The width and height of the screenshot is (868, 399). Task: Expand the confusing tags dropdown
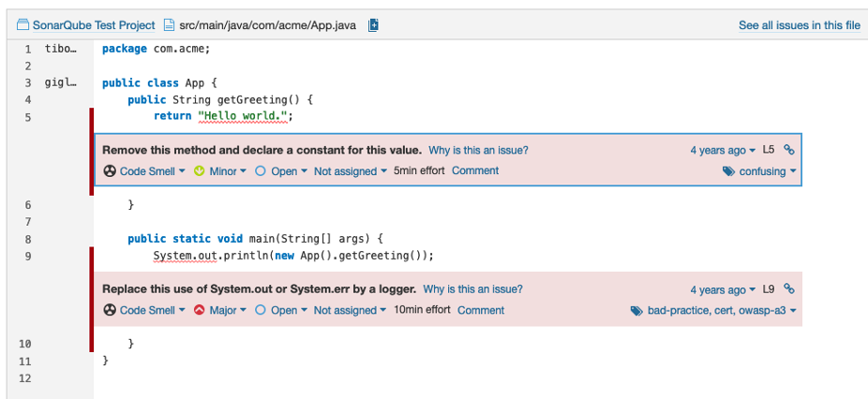[760, 171]
